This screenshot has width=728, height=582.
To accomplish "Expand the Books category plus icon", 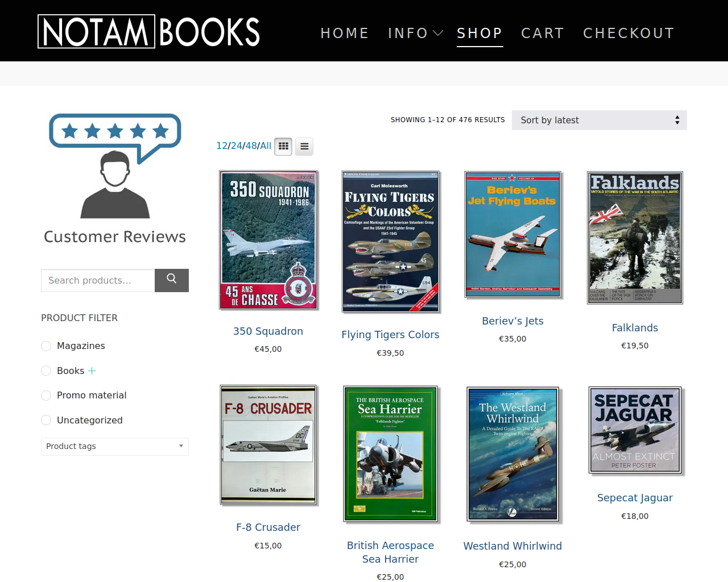I will coord(92,371).
